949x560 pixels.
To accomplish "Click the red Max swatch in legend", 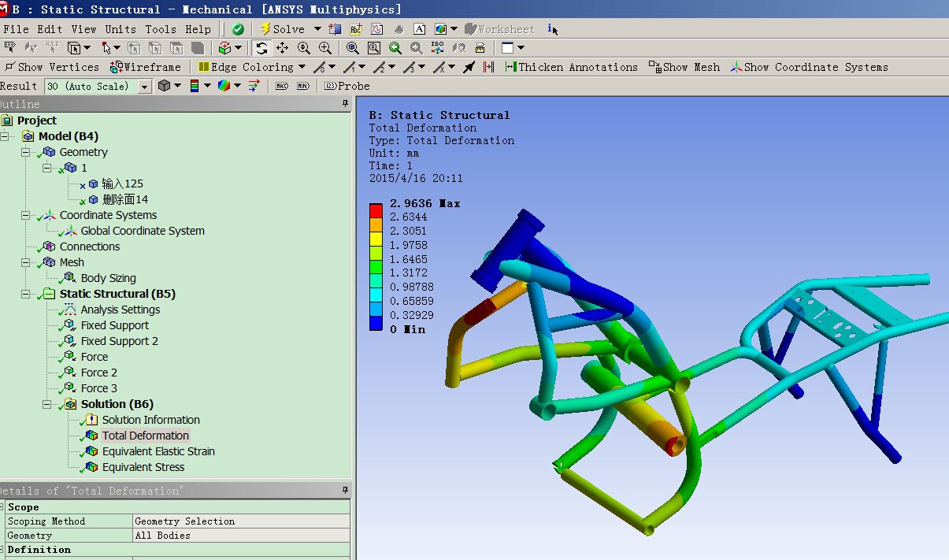I will click(x=376, y=210).
